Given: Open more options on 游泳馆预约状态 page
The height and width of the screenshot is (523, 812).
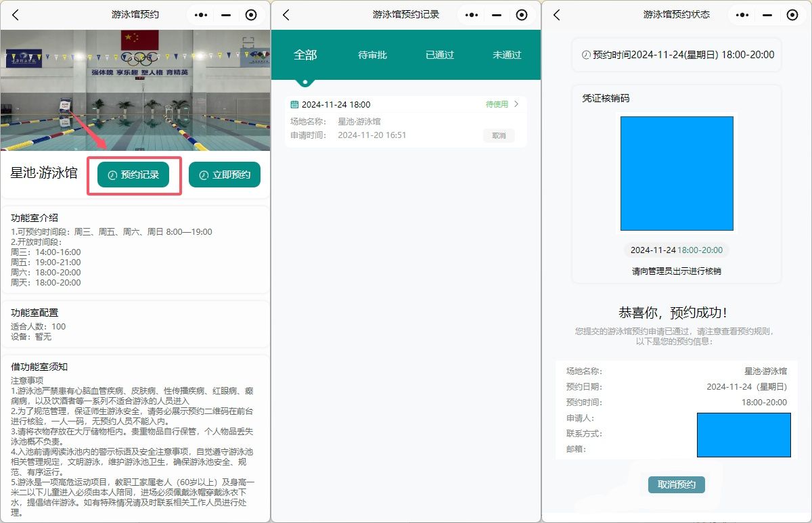Looking at the screenshot, I should click(x=743, y=15).
